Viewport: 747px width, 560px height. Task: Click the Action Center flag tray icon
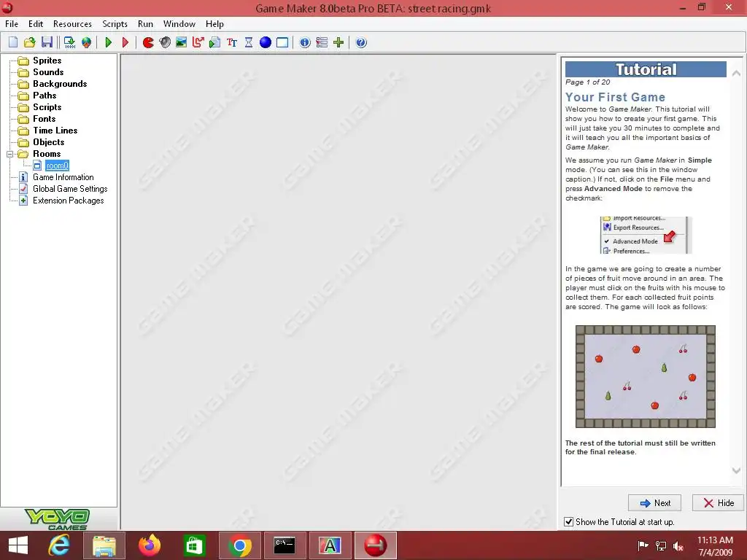(643, 546)
